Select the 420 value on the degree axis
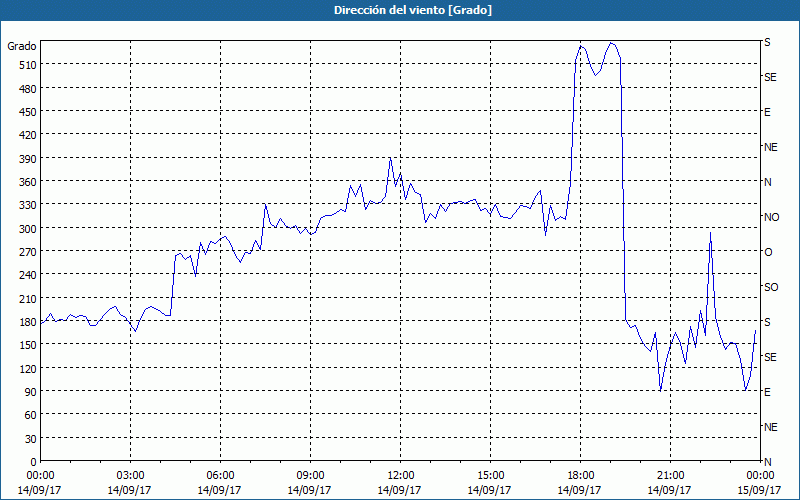Viewport: 800px width, 500px height. [28, 135]
